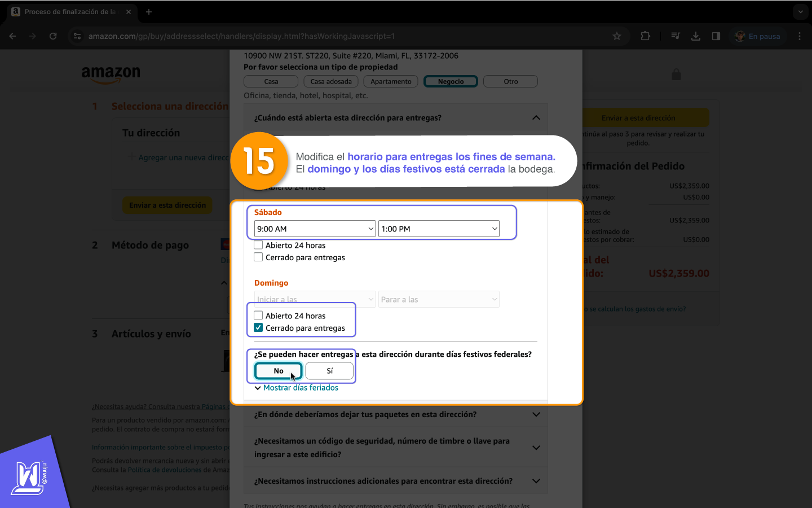Toggle the browser side panel icon
This screenshot has width=812, height=508.
[x=716, y=36]
